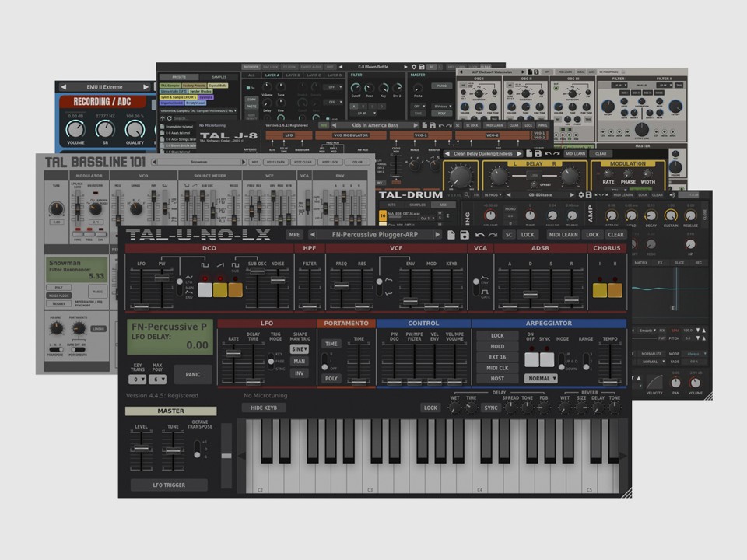Click the VOLUME knob in Recording / ADC panel

pyautogui.click(x=75, y=129)
